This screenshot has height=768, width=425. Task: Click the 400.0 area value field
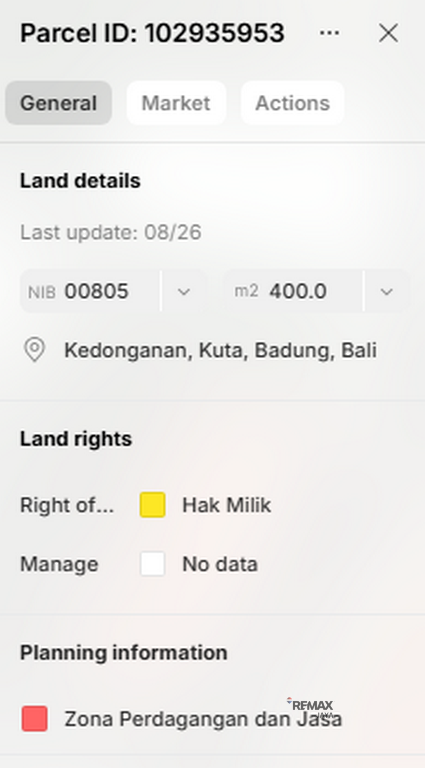pos(293,291)
